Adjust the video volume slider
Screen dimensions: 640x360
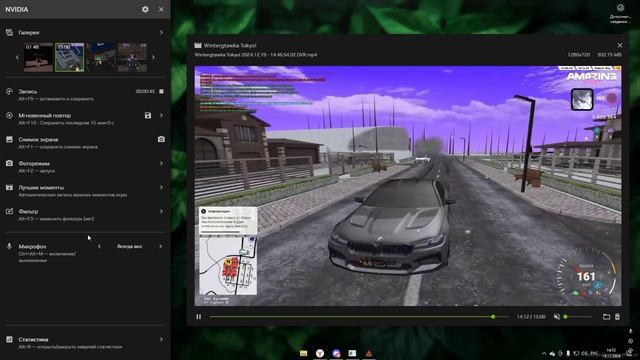pyautogui.click(x=578, y=317)
